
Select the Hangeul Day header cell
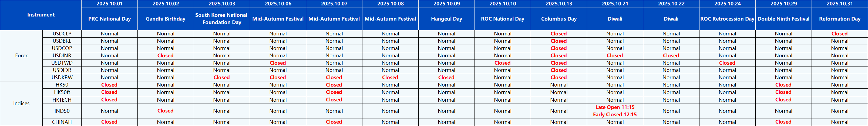click(446, 19)
